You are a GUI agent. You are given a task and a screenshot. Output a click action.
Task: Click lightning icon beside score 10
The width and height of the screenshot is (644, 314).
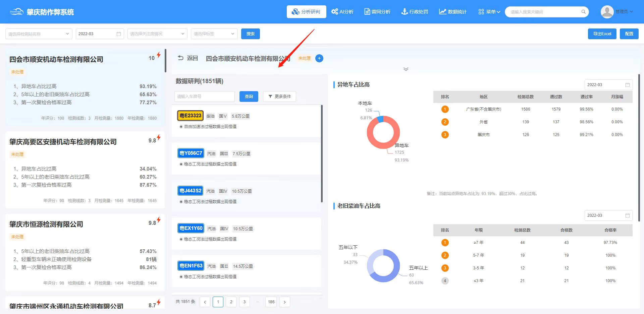click(x=159, y=55)
